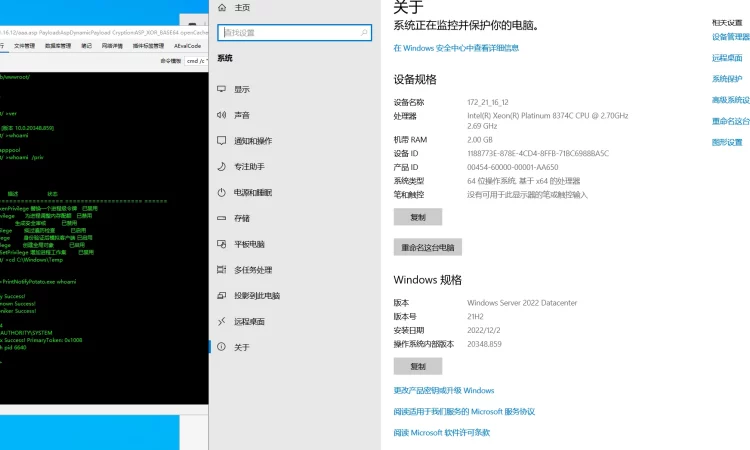
Task: Click the search magnifier icon in 查找设置 box
Action: (364, 33)
